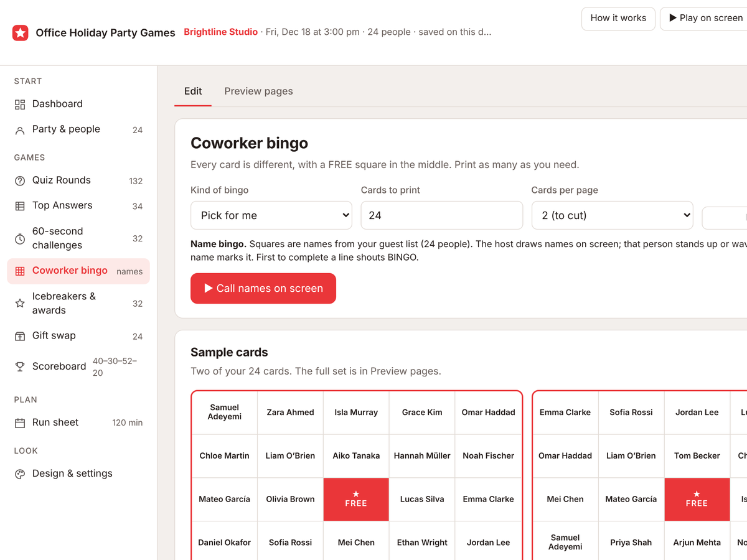Click the Office Holiday Party Games title
This screenshot has width=747, height=560.
105,33
